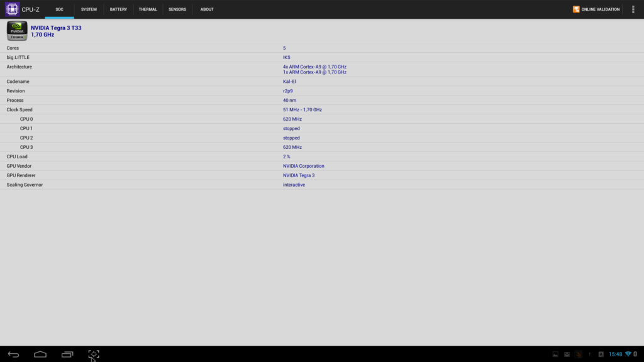
Task: Select the About tab
Action: [x=207, y=9]
